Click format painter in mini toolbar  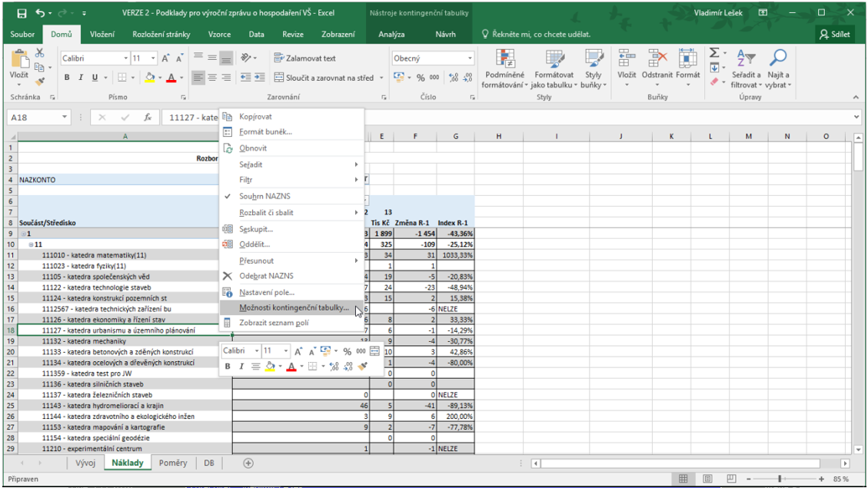[x=363, y=367]
